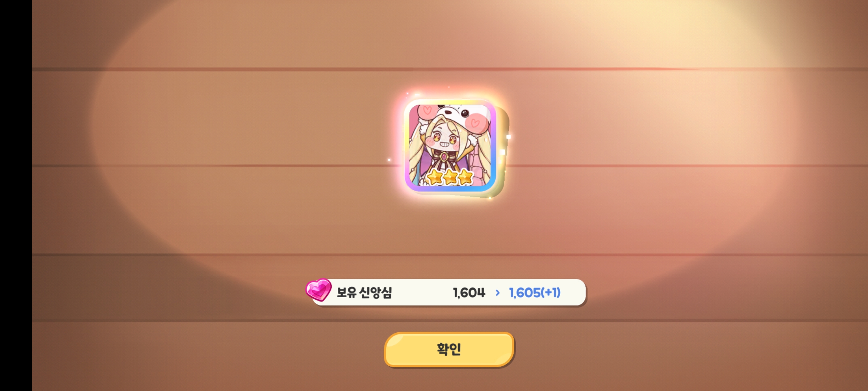
Task: Tap the new value 1,605(+1)
Action: 535,293
